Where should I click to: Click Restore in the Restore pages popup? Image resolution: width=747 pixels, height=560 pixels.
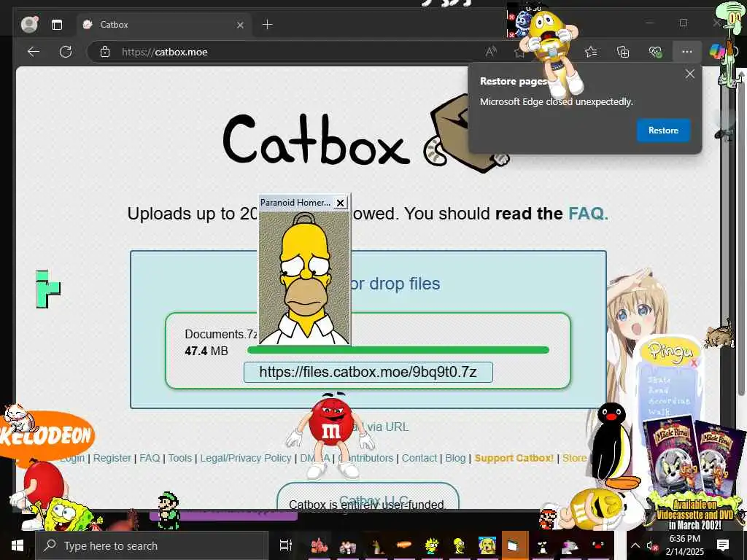click(x=663, y=130)
